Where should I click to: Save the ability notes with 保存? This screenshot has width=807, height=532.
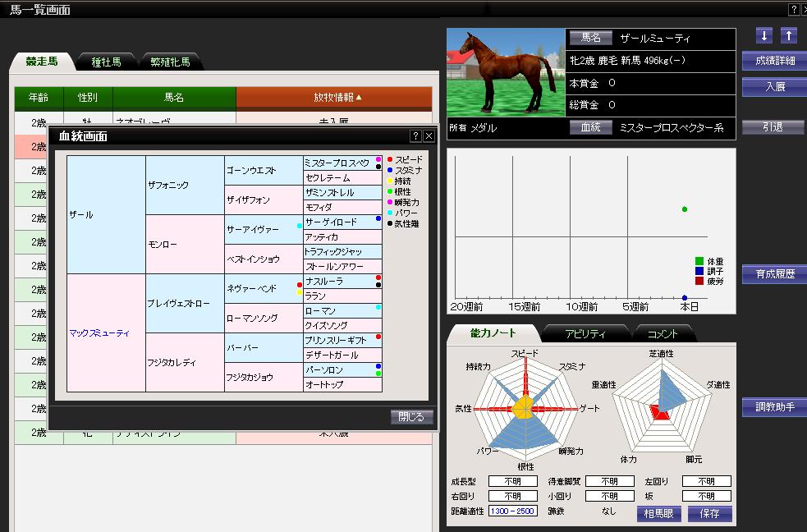709,513
